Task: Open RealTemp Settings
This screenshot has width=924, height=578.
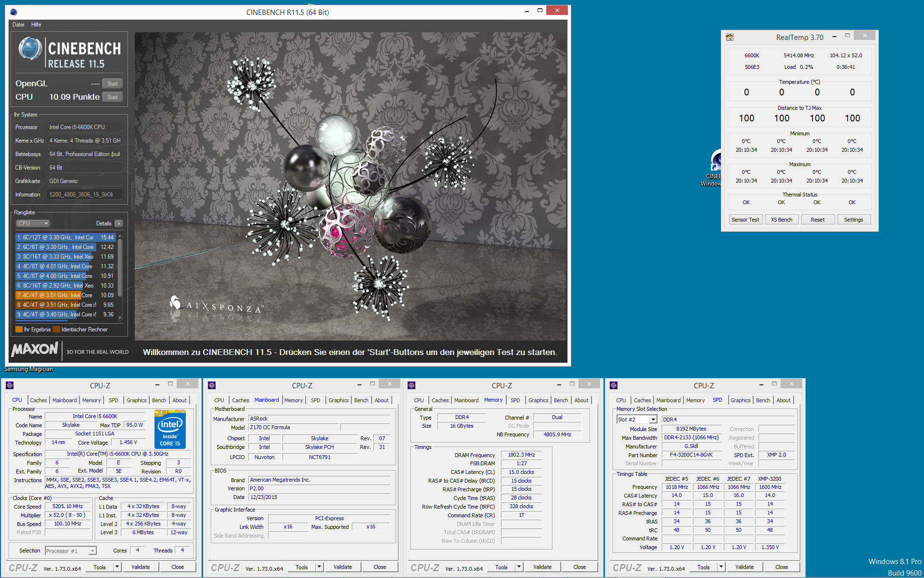Action: [854, 220]
